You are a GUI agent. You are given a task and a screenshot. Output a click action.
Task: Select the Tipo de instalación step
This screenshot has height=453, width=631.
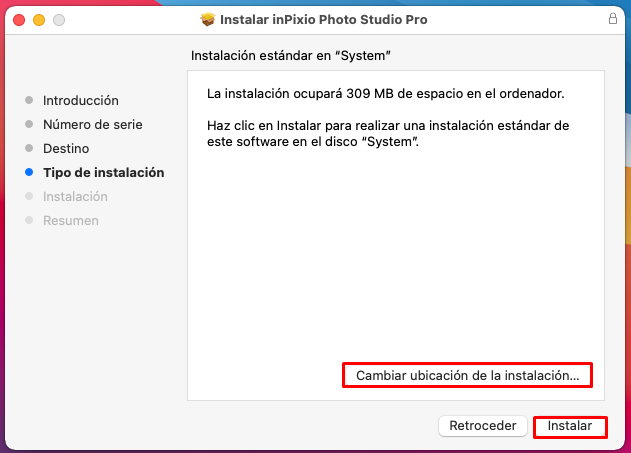[x=104, y=173]
